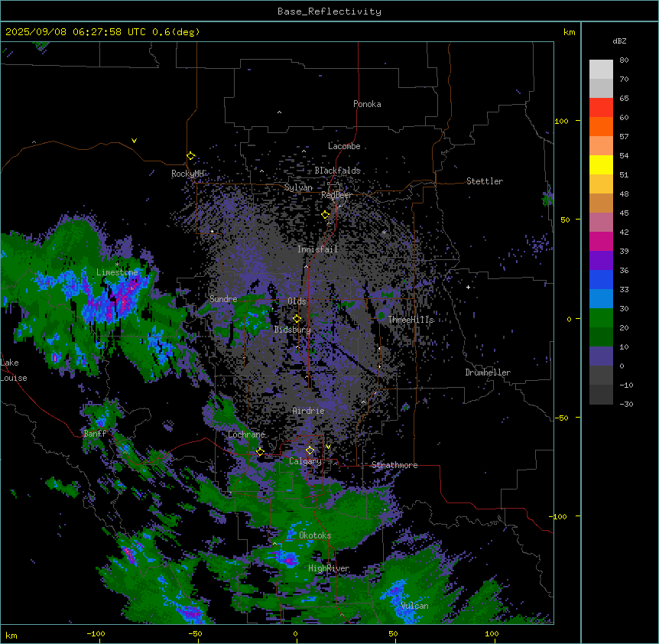The width and height of the screenshot is (659, 644).
Task: Select the purple 39-36 dBZ legend swatch
Action: point(601,261)
